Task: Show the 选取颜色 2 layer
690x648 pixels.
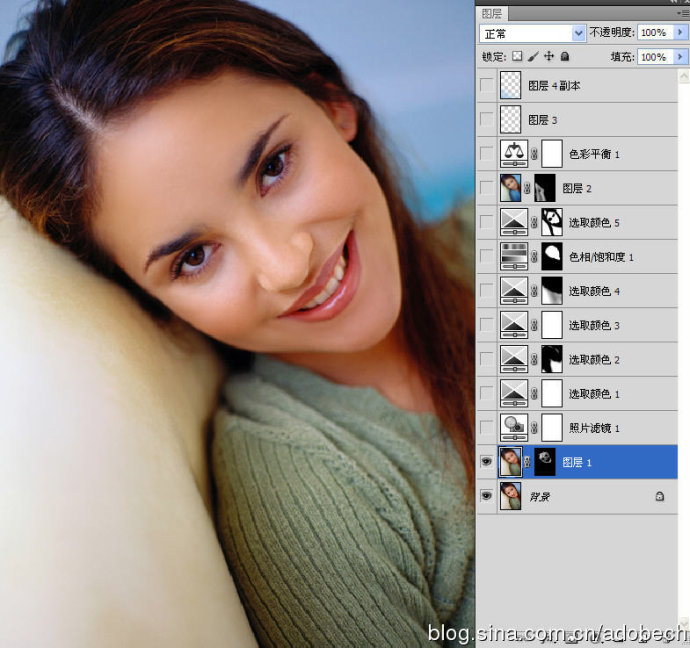Action: (487, 359)
